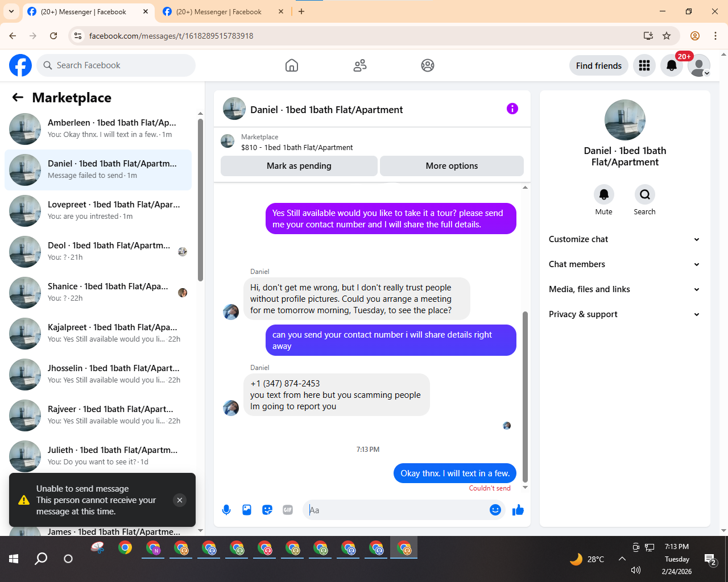Open the tab search dropdown arrow

pos(11,11)
